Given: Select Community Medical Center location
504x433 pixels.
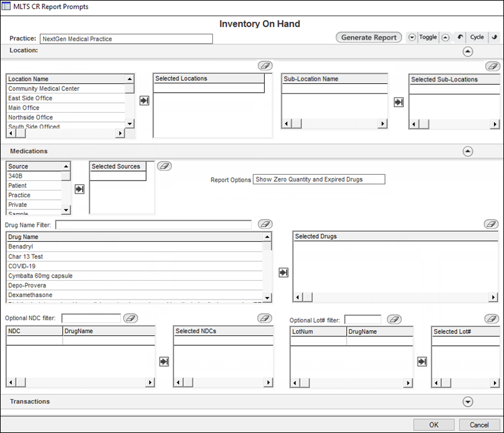Looking at the screenshot, I should (66, 88).
